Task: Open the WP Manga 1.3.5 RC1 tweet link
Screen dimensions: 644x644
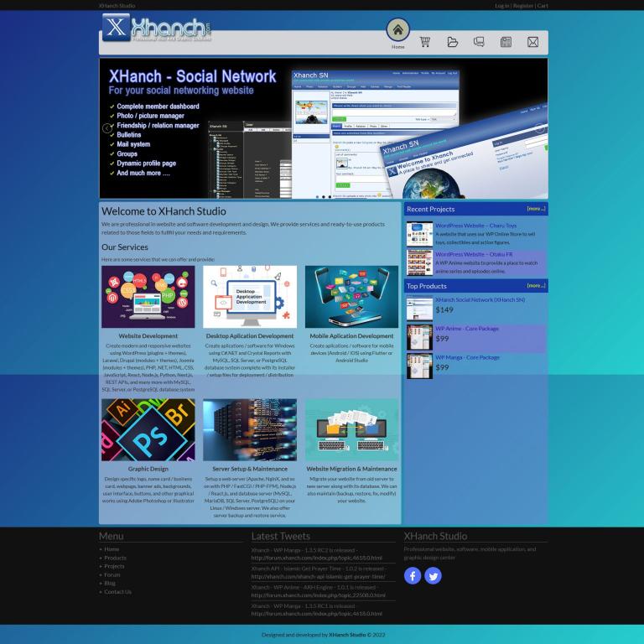Action: (x=317, y=614)
